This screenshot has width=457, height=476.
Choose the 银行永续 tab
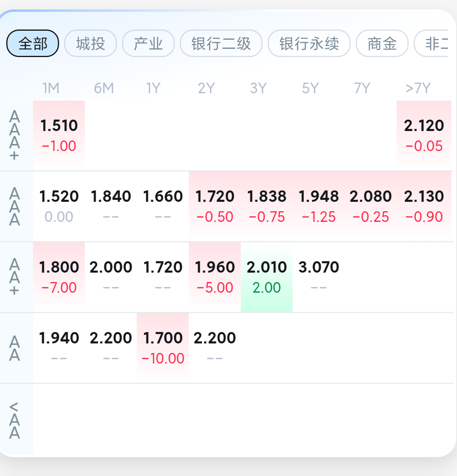click(309, 43)
